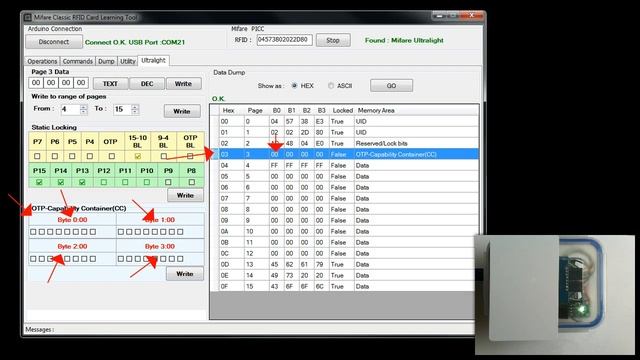The width and height of the screenshot is (640, 360).
Task: Toggle the P12 lock checkbox
Action: [104, 182]
